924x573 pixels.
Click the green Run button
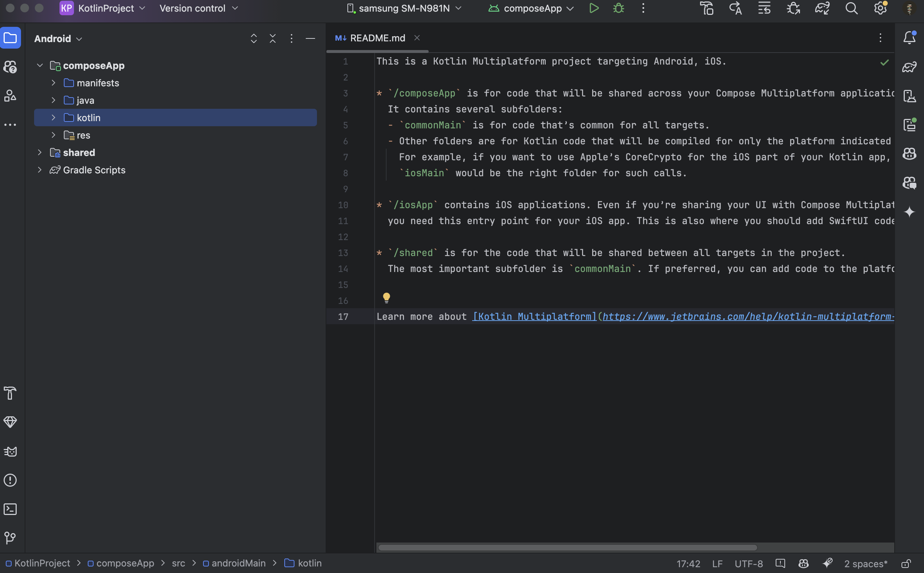(594, 8)
